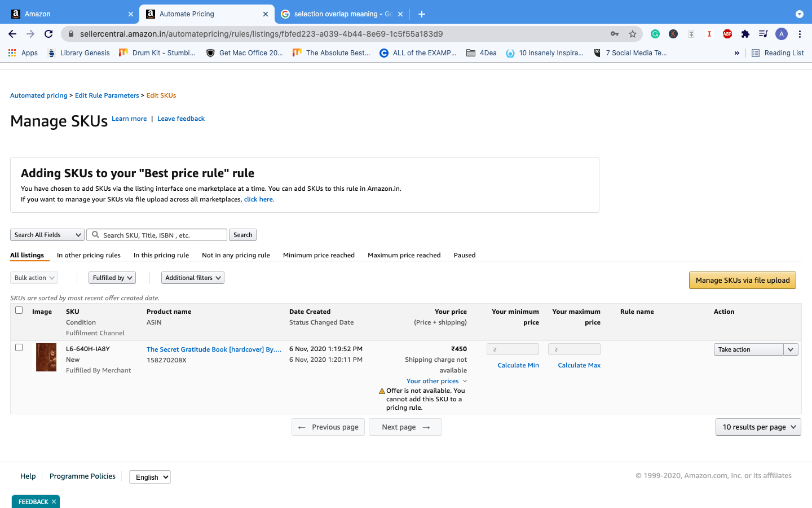Tick the select-all checkbox in table header
This screenshot has width=812, height=508.
[x=19, y=310]
